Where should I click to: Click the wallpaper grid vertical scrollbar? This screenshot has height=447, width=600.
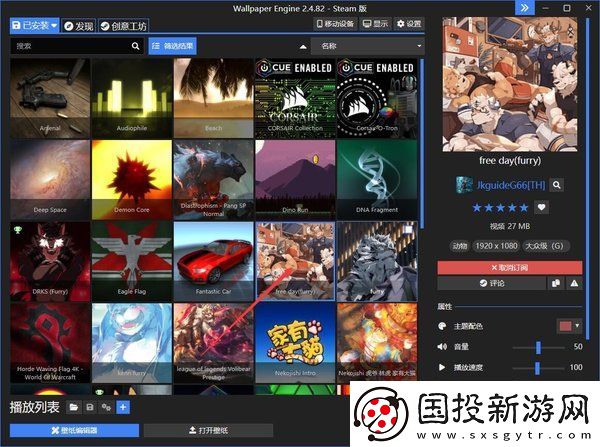(421, 144)
